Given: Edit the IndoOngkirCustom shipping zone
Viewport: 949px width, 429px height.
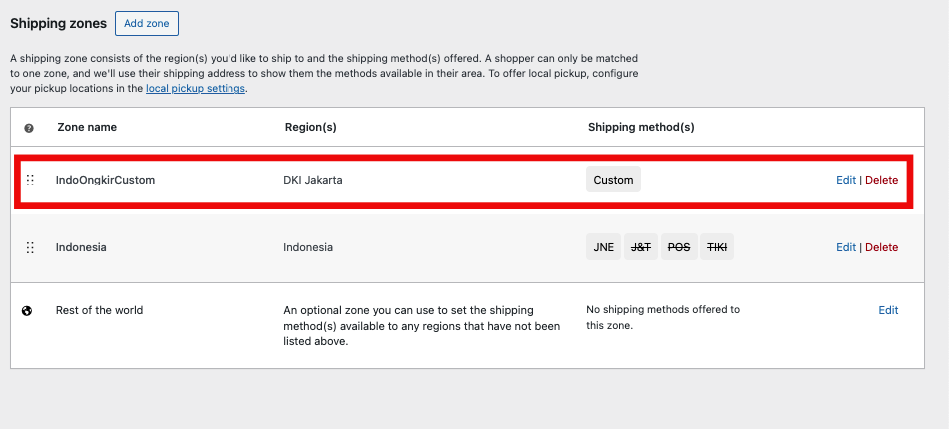Looking at the screenshot, I should click(x=846, y=180).
